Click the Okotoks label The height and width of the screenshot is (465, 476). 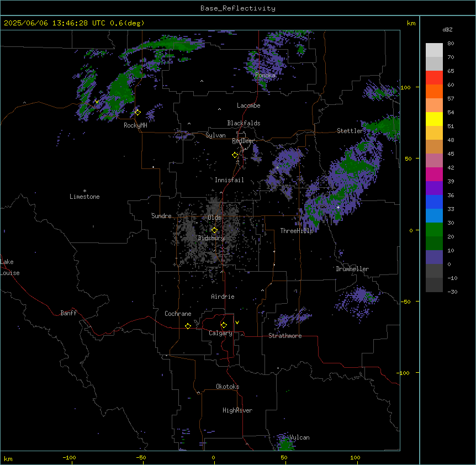[228, 387]
